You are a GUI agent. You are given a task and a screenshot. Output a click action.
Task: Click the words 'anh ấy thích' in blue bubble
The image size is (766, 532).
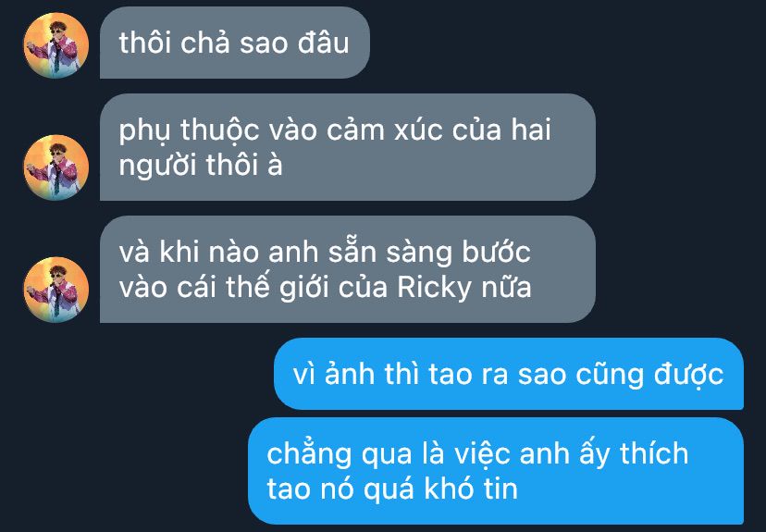604,453
